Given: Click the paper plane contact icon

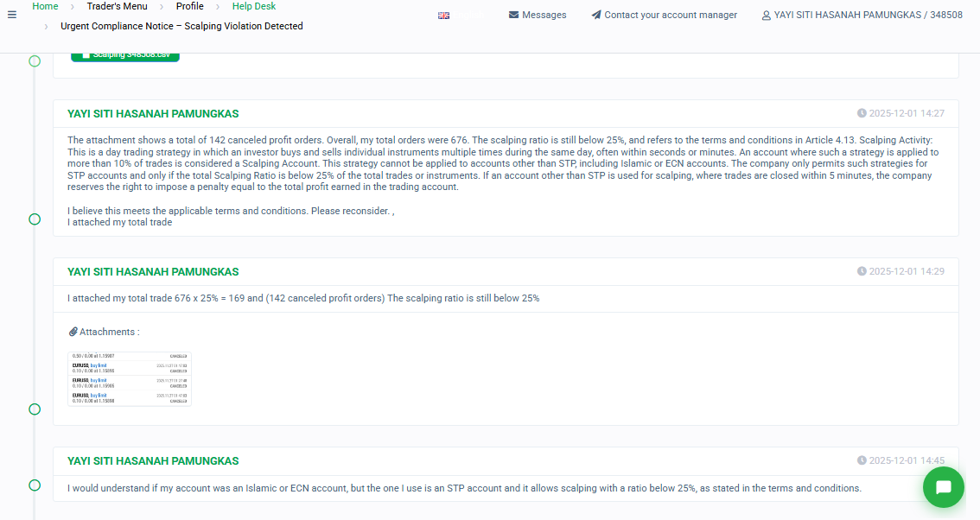Looking at the screenshot, I should [596, 15].
